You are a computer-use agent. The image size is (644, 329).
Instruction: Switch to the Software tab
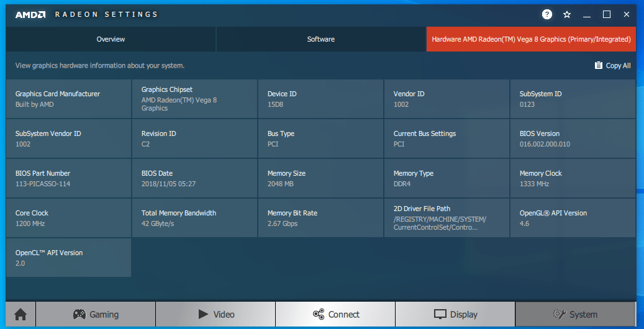(321, 40)
